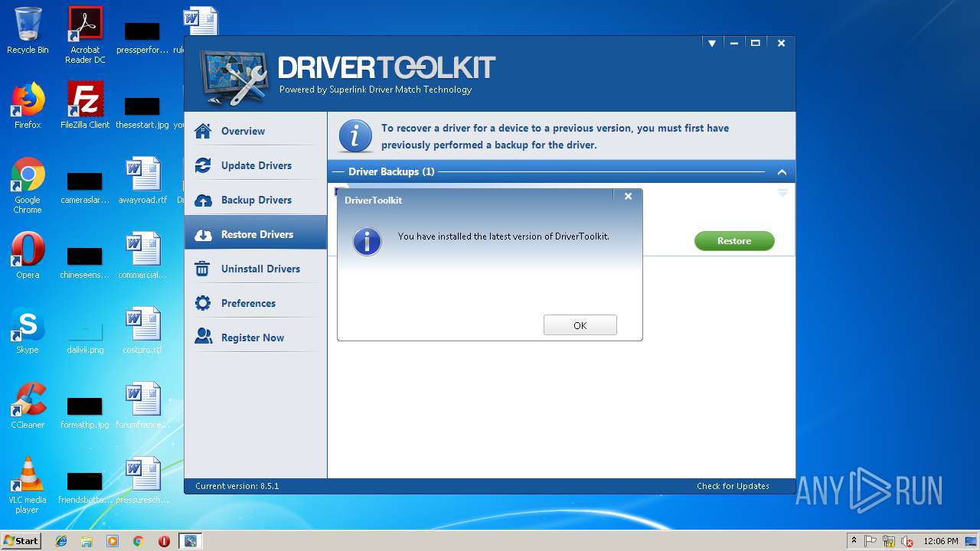This screenshot has width=980, height=551.
Task: Click the trash bin icon beside Uninstall Drivers
Action: coord(203,269)
